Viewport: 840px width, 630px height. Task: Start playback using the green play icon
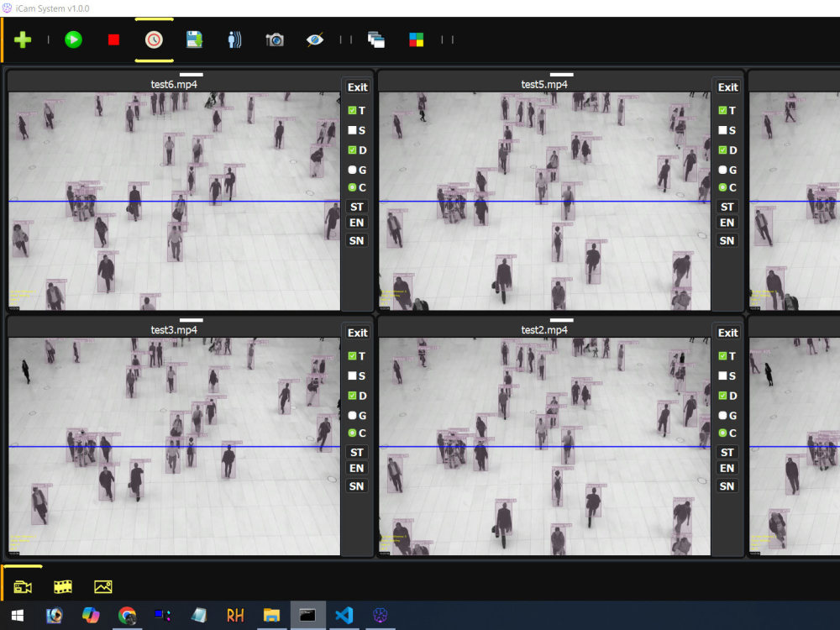[x=73, y=39]
